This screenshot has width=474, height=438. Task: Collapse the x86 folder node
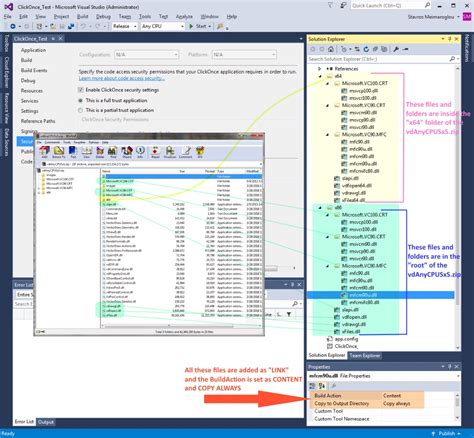(320, 207)
